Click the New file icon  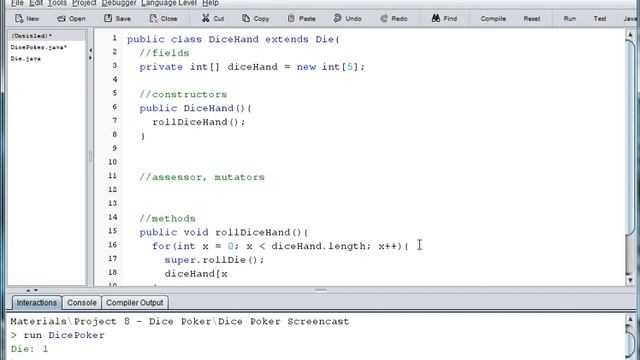(x=19, y=18)
